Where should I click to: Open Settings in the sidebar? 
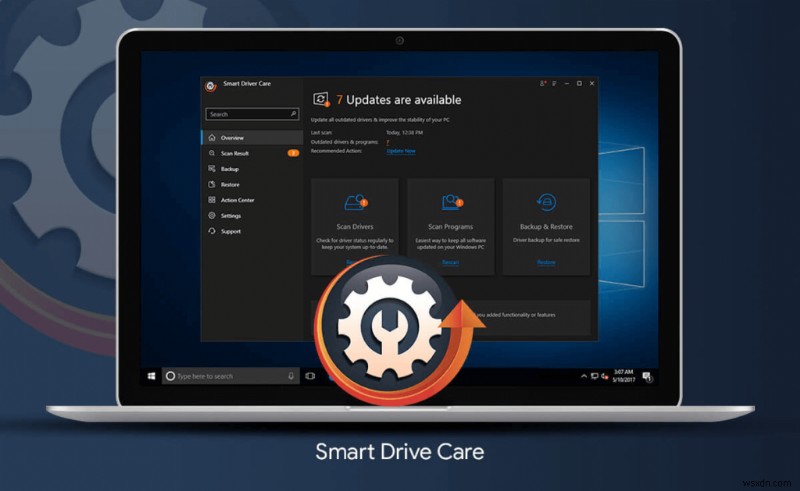[x=253, y=215]
